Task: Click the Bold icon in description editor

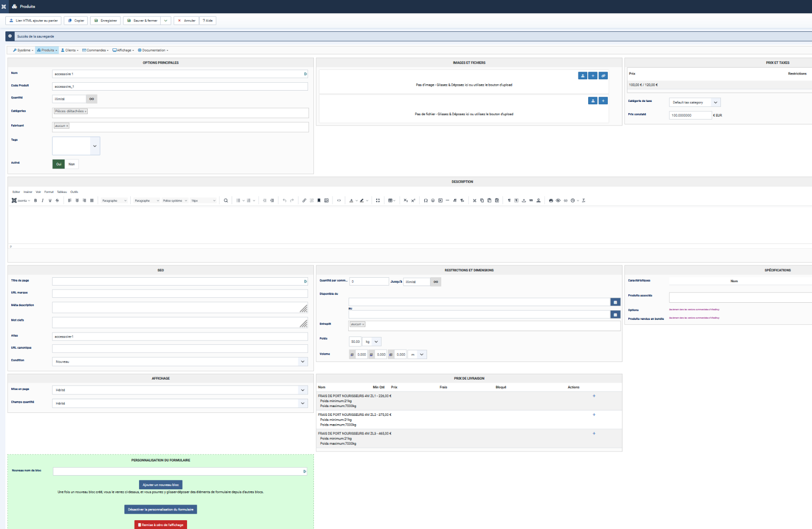Action: pyautogui.click(x=35, y=200)
